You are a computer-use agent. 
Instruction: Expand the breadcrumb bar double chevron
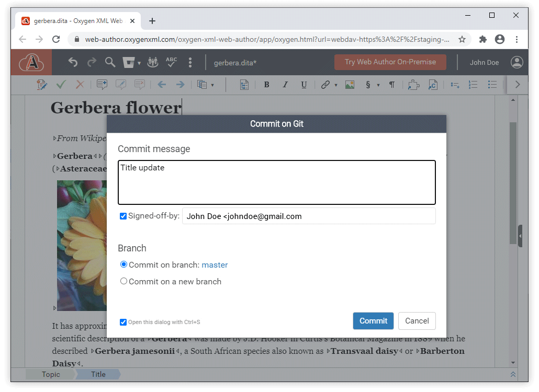pyautogui.click(x=513, y=375)
